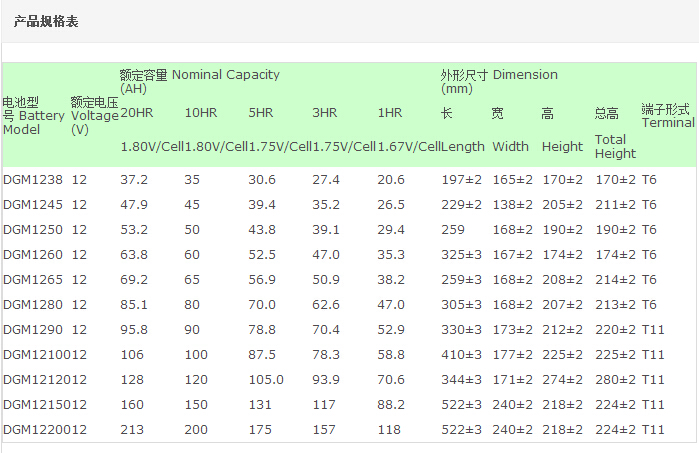This screenshot has height=453, width=699.
Task: Click the DGM1280 model entry
Action: click(x=33, y=305)
